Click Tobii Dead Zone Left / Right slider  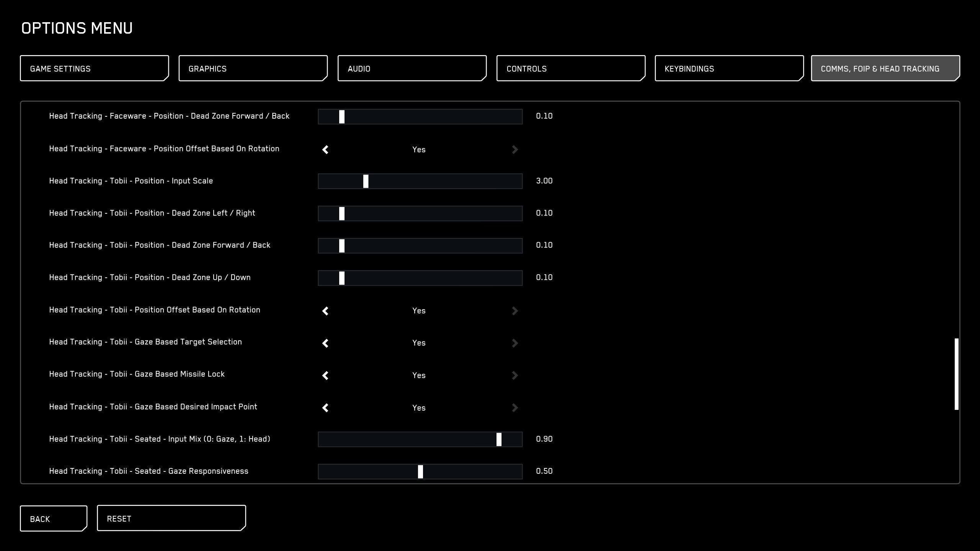tap(420, 214)
